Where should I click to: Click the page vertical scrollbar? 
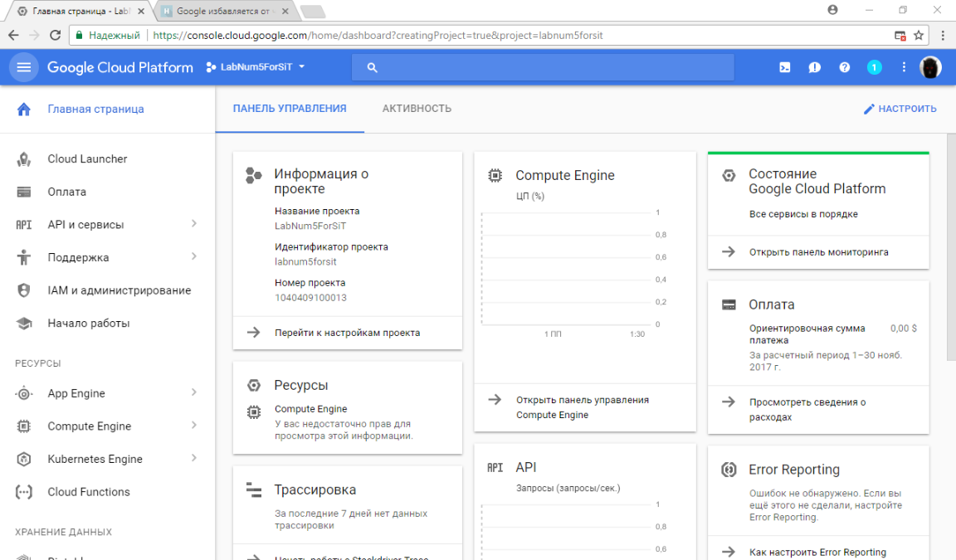coord(951,246)
